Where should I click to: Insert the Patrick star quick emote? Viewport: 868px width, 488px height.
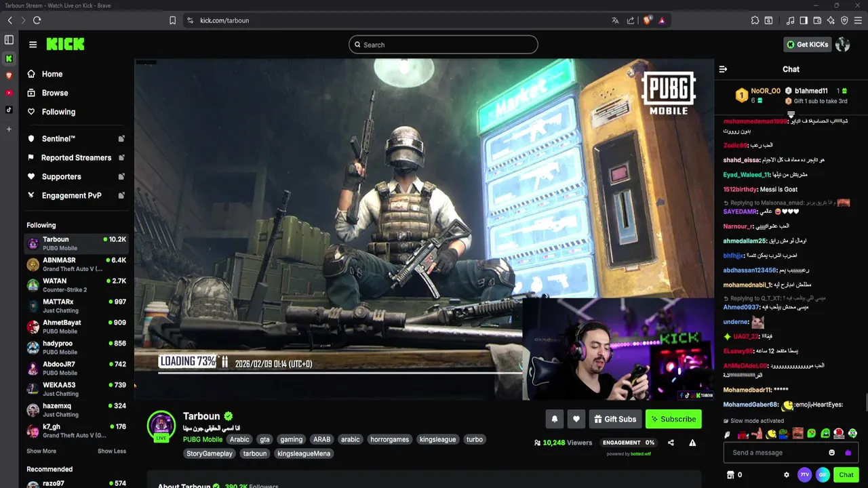tap(756, 434)
